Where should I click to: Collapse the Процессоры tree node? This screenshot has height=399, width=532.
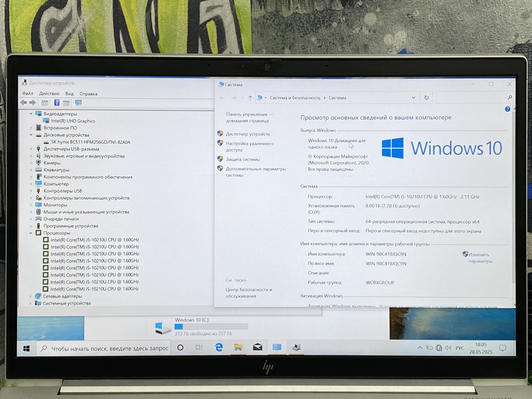(31, 233)
